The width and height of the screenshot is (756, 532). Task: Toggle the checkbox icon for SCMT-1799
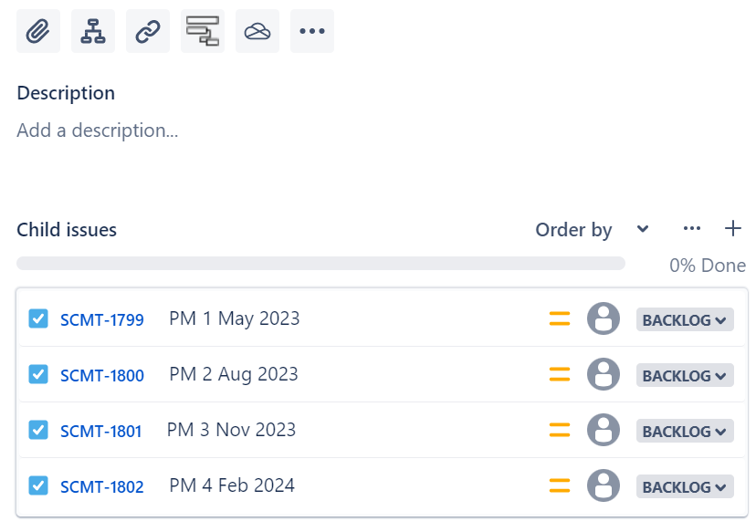tap(38, 318)
